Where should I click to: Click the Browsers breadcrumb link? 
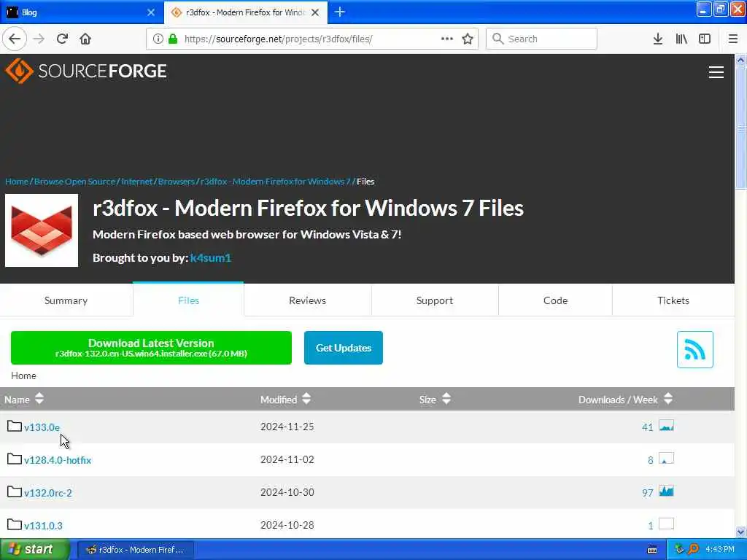pos(177,182)
